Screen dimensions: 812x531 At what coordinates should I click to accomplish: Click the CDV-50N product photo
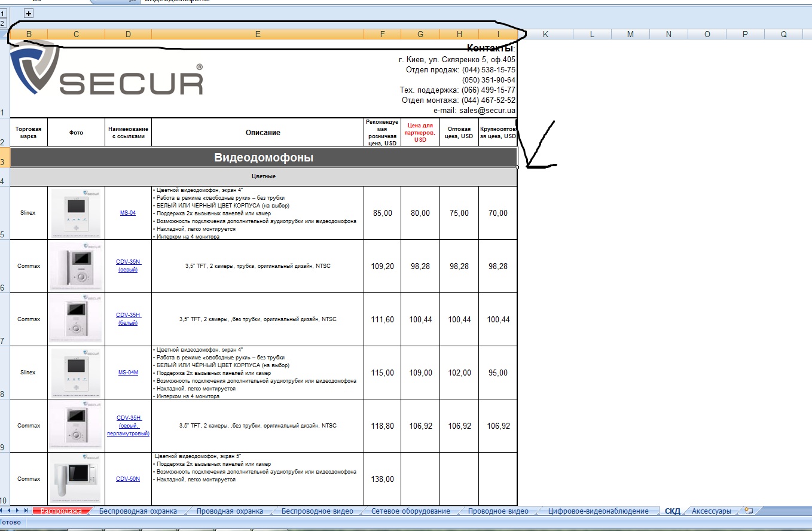(76, 479)
